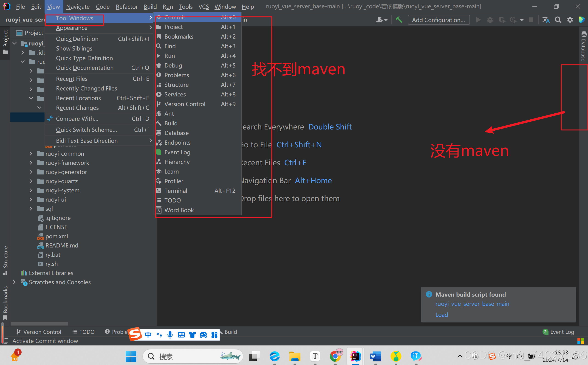This screenshot has height=365, width=588.
Task: Open IDE settings gear icon
Action: coord(570,20)
